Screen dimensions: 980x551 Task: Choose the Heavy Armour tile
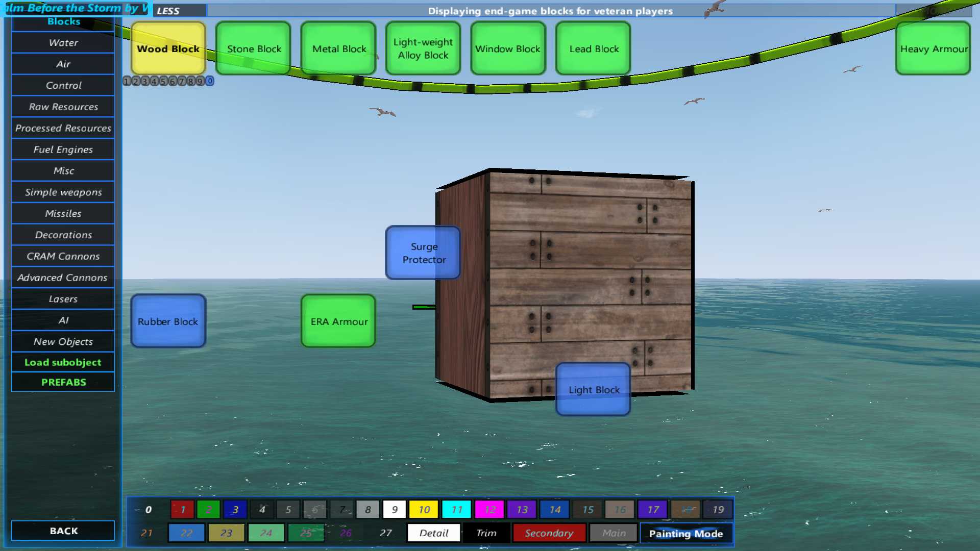coord(933,49)
